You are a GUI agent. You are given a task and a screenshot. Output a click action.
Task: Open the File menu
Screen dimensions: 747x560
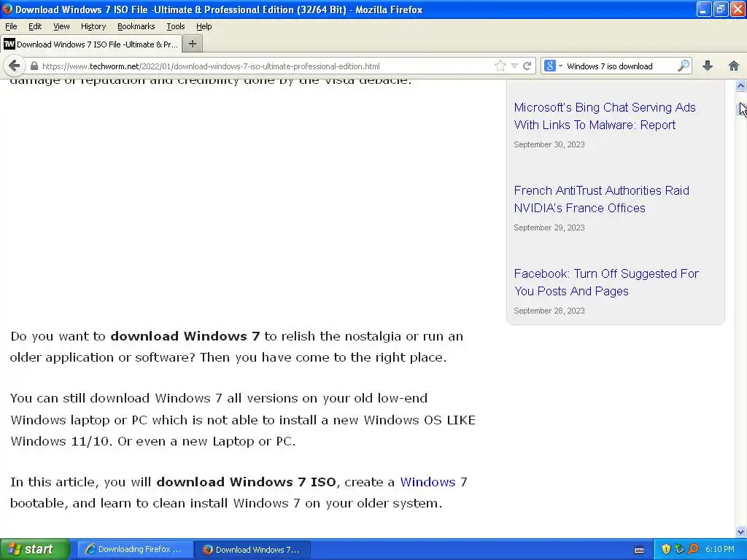11,27
